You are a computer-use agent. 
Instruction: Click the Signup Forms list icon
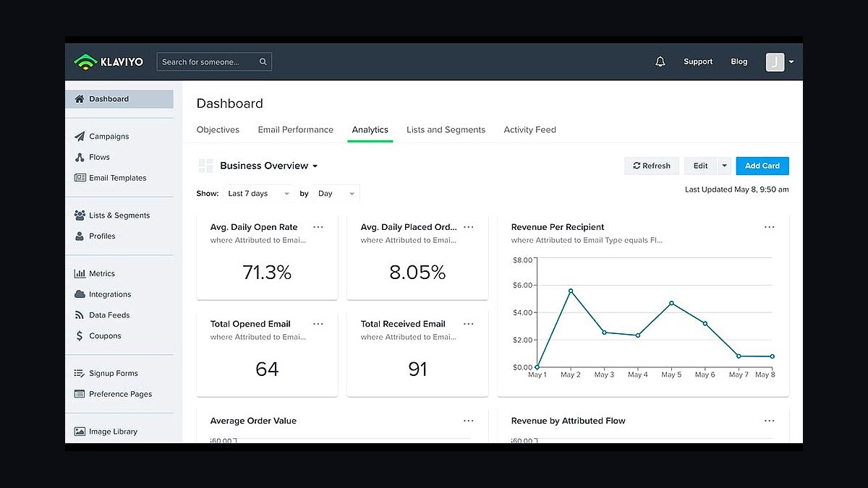pyautogui.click(x=80, y=374)
